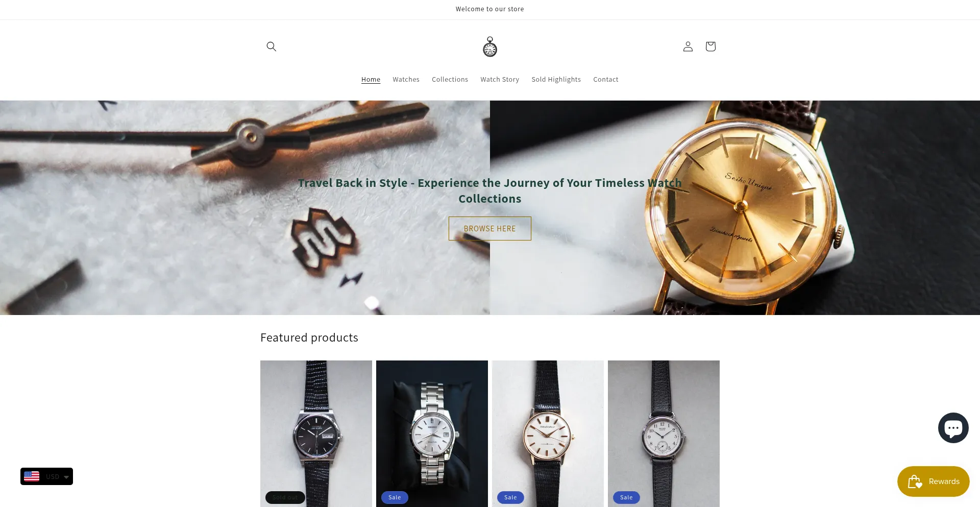Viewport: 980px width, 507px height.
Task: Click the Rewards bag heart icon
Action: [x=915, y=481]
